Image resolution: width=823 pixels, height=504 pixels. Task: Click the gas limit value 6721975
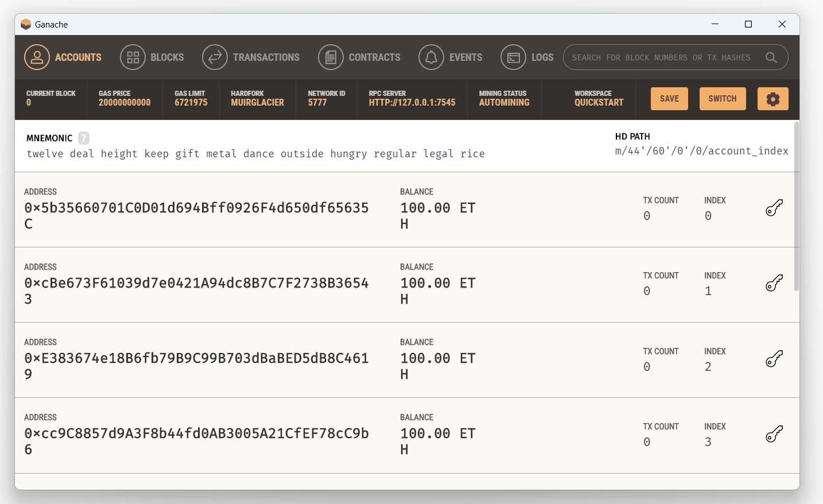pos(191,103)
